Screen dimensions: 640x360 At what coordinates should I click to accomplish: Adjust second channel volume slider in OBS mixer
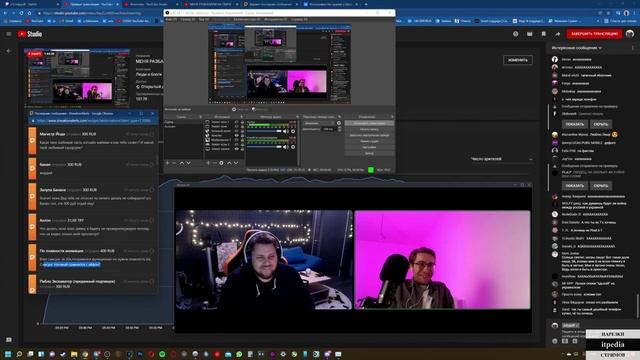[x=264, y=147]
